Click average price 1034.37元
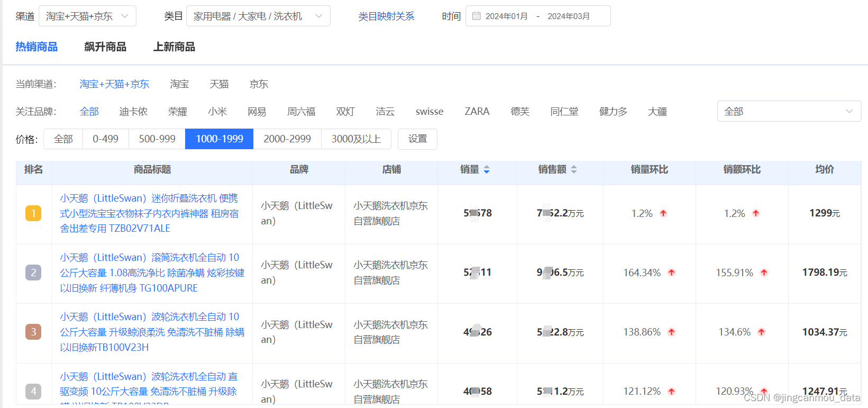Image resolution: width=868 pixels, height=408 pixels. [825, 332]
